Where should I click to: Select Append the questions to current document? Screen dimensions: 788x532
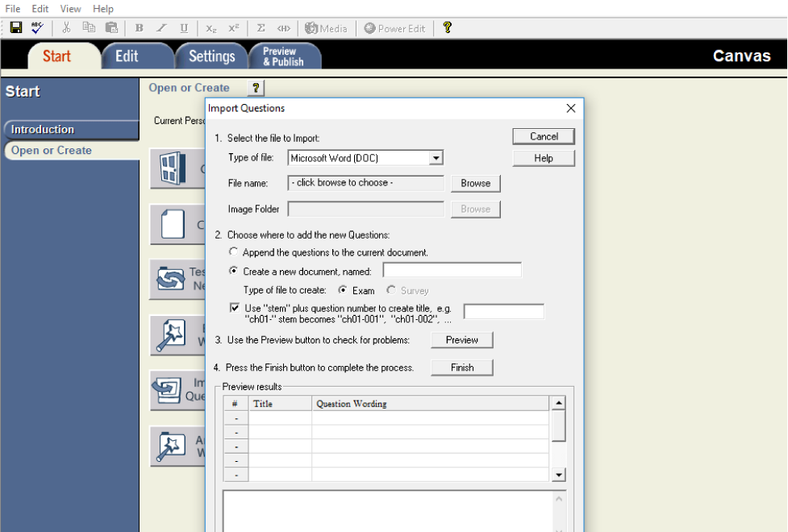coord(233,251)
